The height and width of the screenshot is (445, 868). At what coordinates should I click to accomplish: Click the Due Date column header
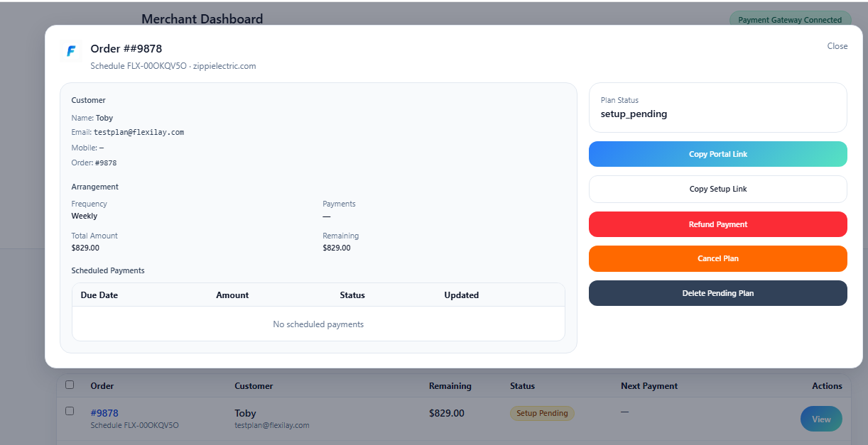point(99,295)
